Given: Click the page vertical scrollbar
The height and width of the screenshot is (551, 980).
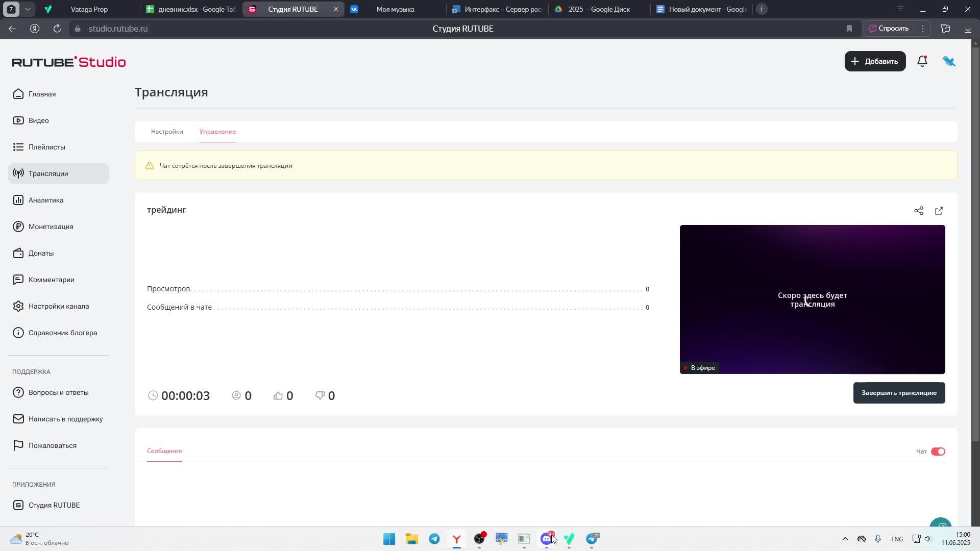Looking at the screenshot, I should [976, 245].
